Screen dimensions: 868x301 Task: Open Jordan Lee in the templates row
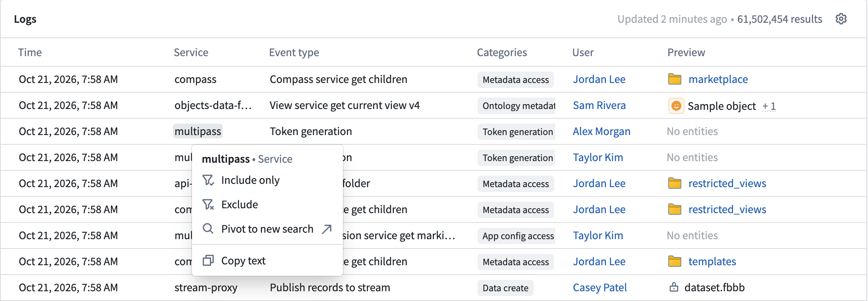click(599, 262)
